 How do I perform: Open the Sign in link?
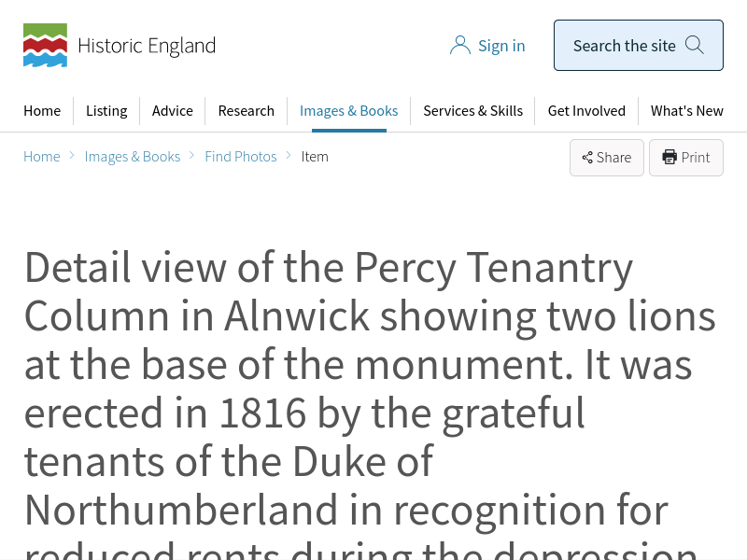[x=501, y=46]
